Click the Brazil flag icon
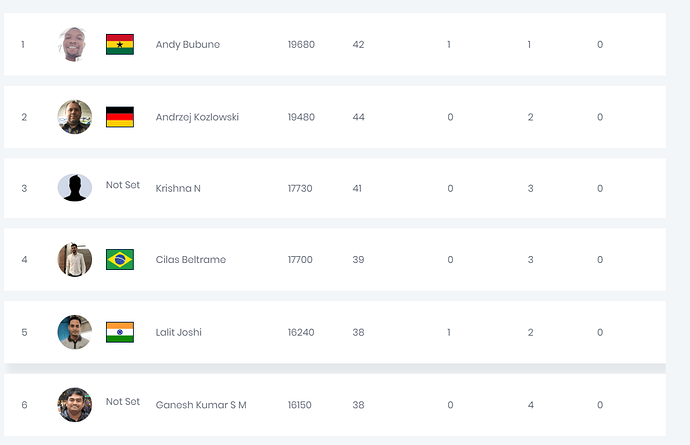 [120, 260]
